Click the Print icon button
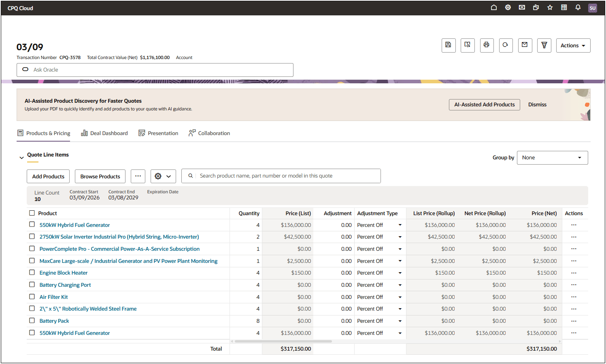Viewport: 606px width, 364px height. point(486,45)
